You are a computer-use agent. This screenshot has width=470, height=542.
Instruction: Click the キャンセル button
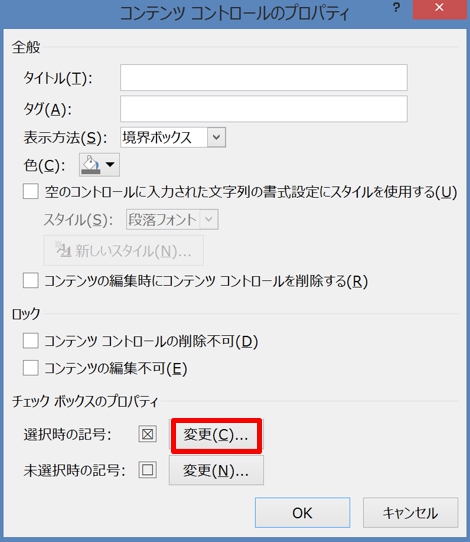coord(410,513)
